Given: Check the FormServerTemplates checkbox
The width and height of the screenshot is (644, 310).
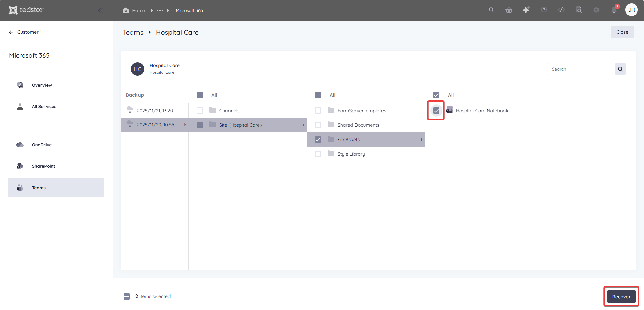Looking at the screenshot, I should 318,111.
